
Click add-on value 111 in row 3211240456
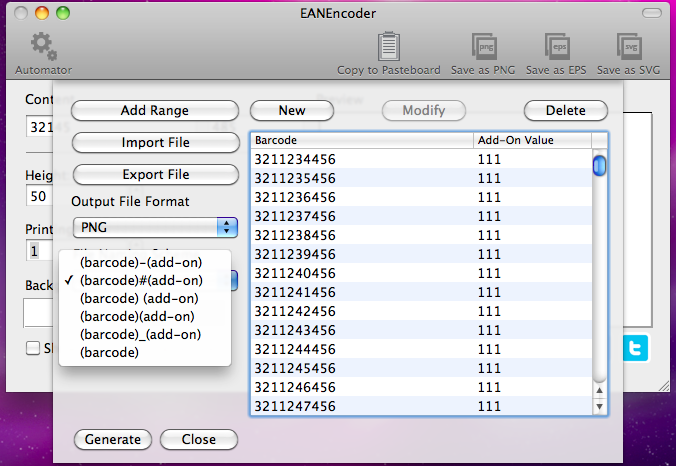(489, 273)
